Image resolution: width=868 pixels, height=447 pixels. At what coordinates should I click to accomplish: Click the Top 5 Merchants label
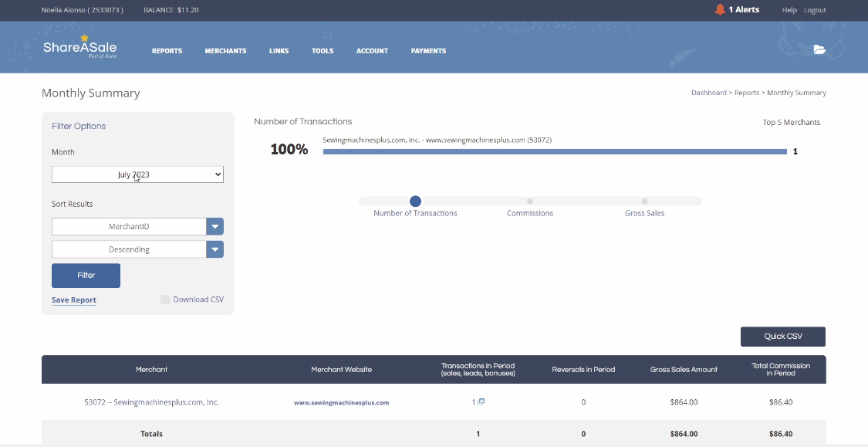(x=792, y=123)
